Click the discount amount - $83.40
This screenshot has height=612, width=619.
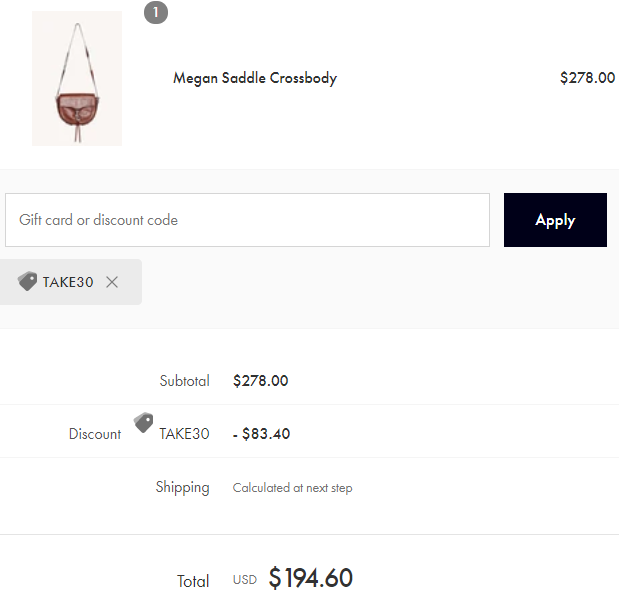click(261, 434)
